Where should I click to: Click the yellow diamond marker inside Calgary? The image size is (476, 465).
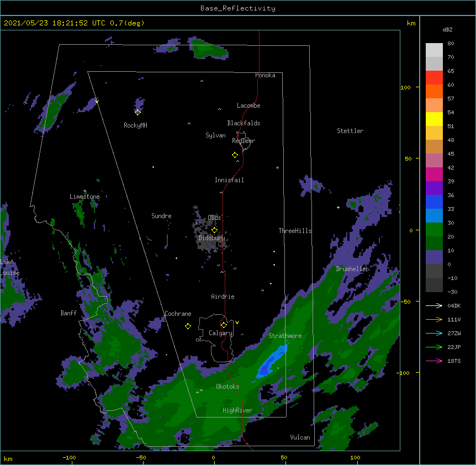click(x=224, y=325)
